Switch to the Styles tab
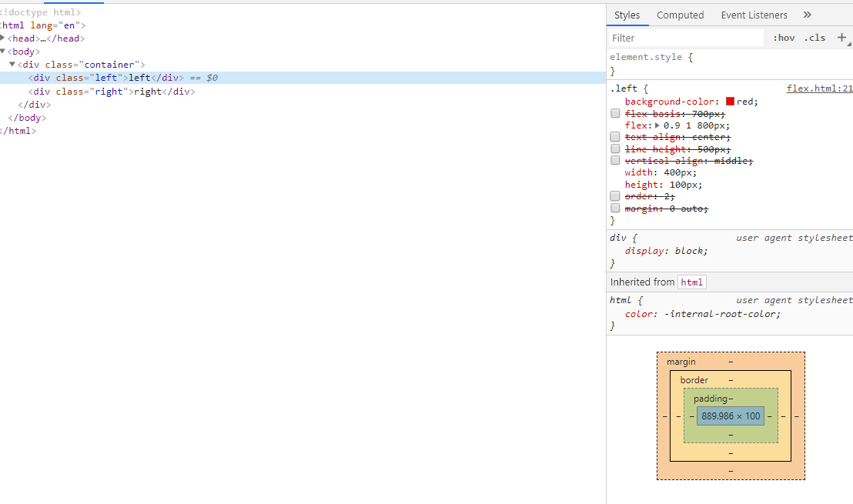This screenshot has height=504, width=853. 627,15
